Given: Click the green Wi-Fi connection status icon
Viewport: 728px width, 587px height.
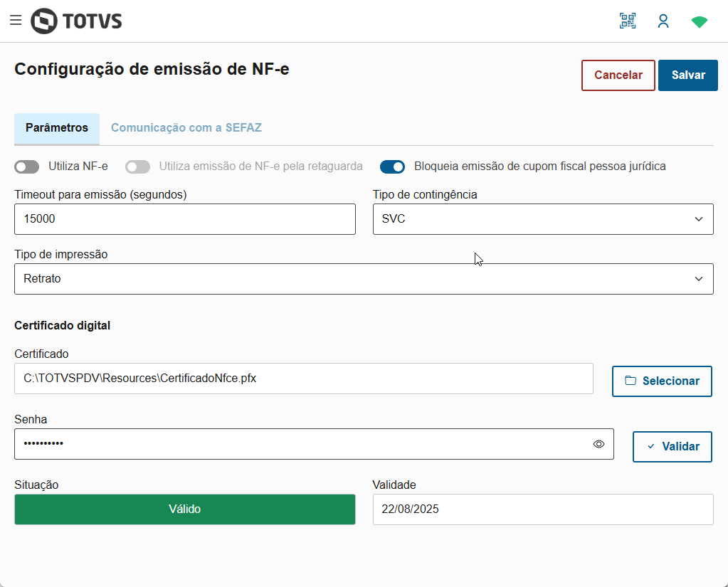Looking at the screenshot, I should point(700,22).
